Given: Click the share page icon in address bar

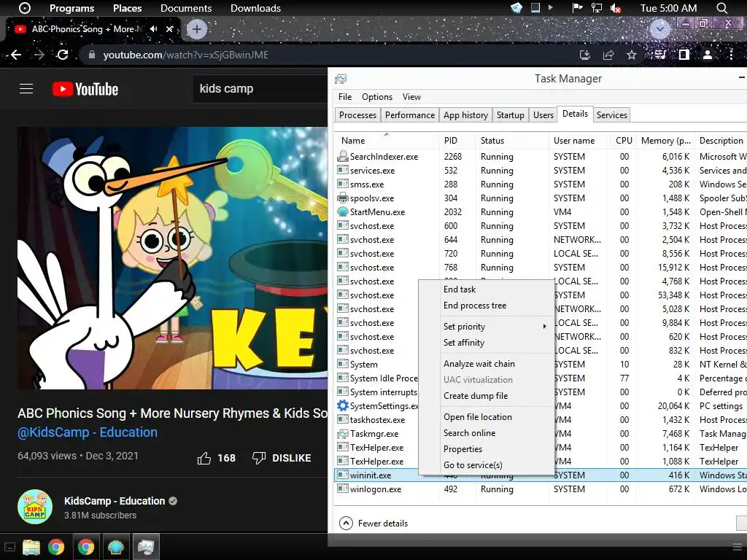Looking at the screenshot, I should point(608,55).
